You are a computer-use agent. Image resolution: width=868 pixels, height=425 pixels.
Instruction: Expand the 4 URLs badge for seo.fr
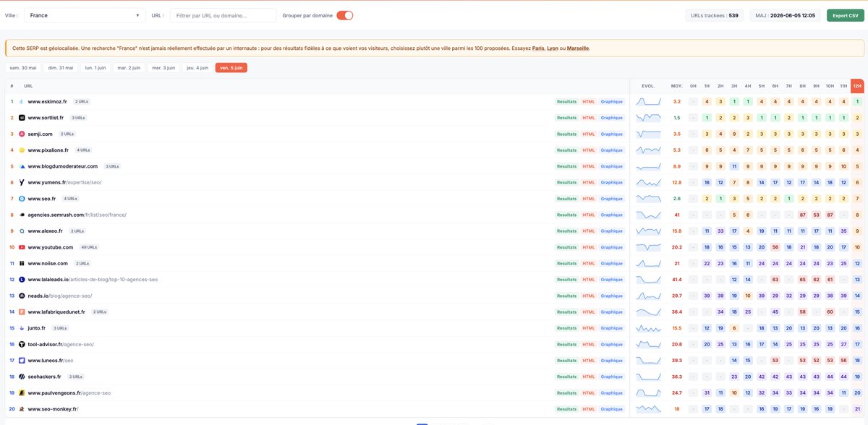point(70,199)
